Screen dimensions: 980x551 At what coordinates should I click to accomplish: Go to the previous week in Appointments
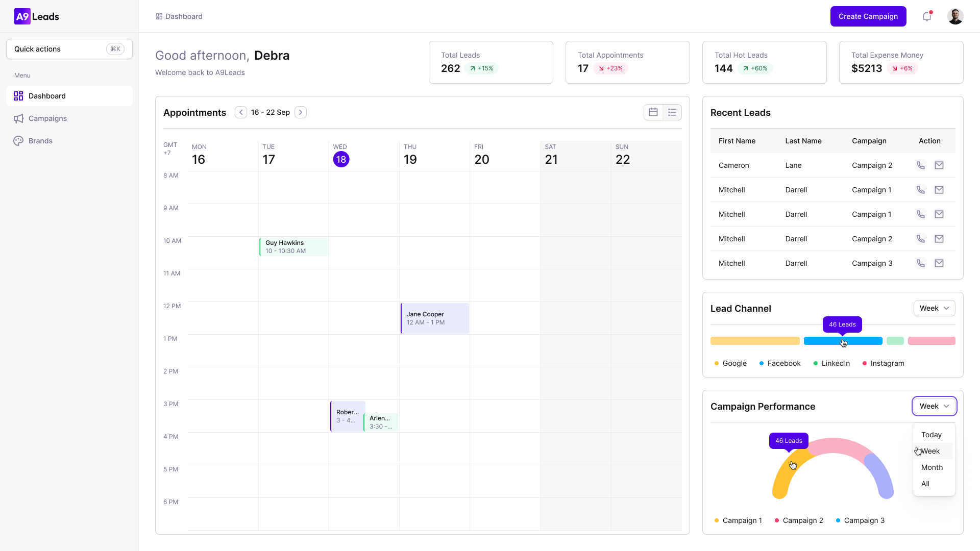click(x=241, y=112)
